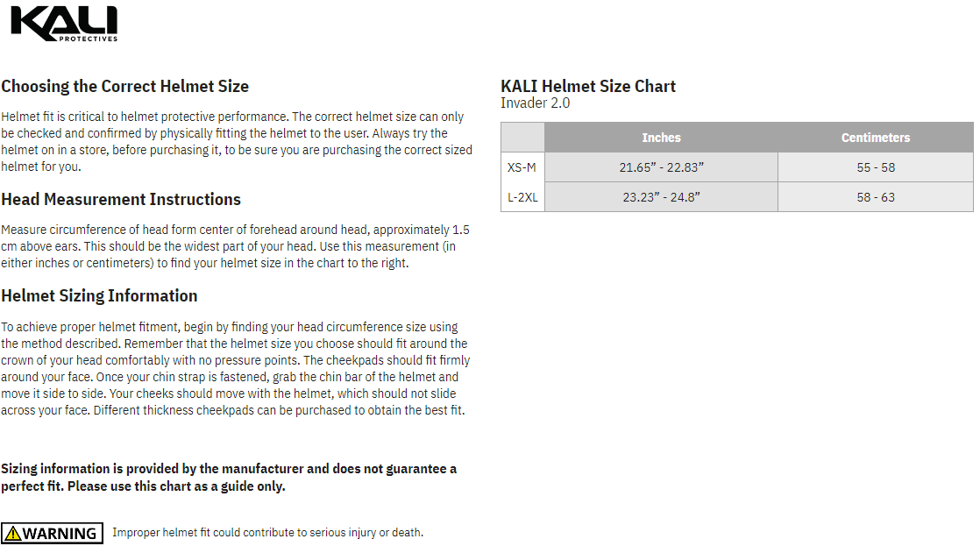The width and height of the screenshot is (980, 546).
Task: Click the yellow warning triangle icon
Action: coord(12,533)
